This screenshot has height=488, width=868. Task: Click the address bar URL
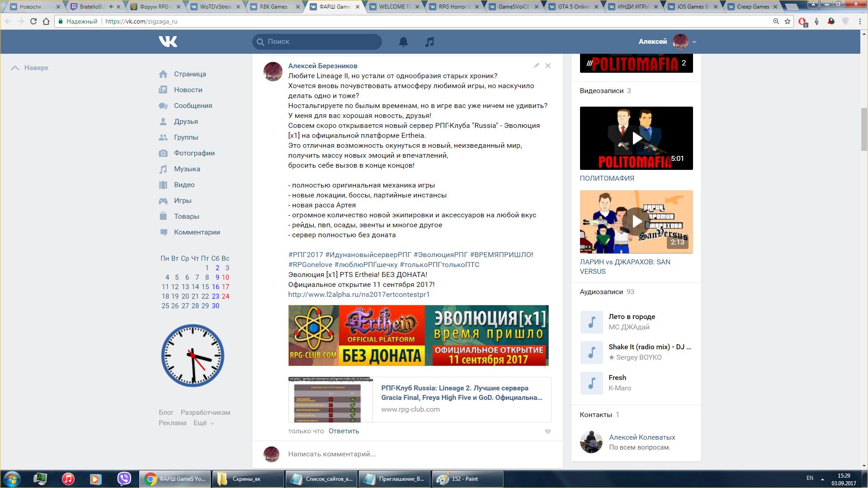(x=141, y=21)
